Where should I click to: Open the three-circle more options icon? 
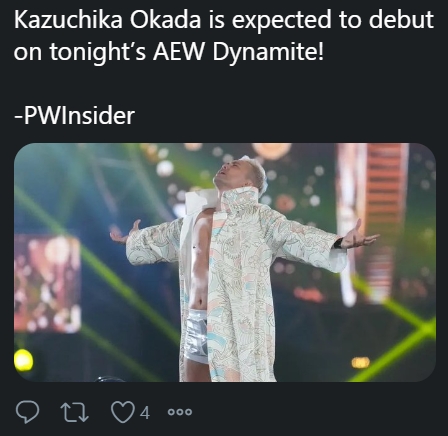pos(180,412)
